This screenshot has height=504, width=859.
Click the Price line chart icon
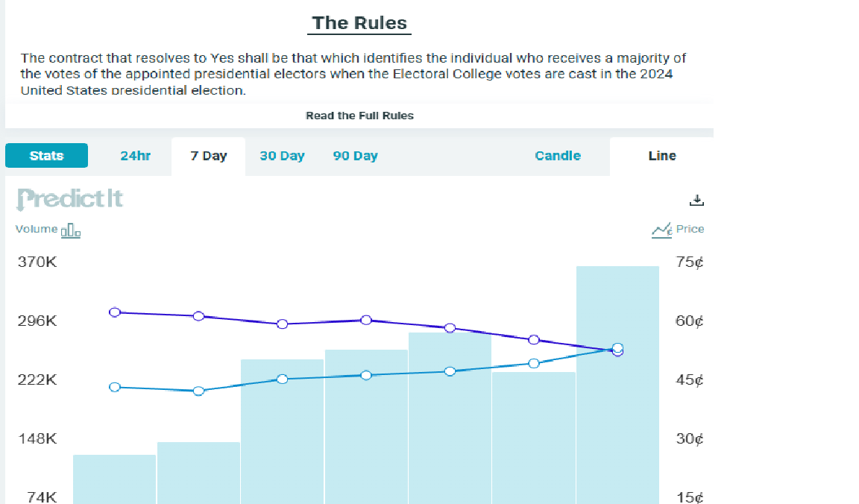coord(661,230)
